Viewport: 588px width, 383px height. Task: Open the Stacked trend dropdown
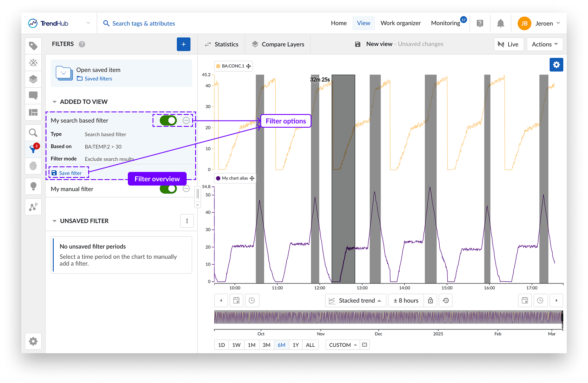pyautogui.click(x=355, y=300)
